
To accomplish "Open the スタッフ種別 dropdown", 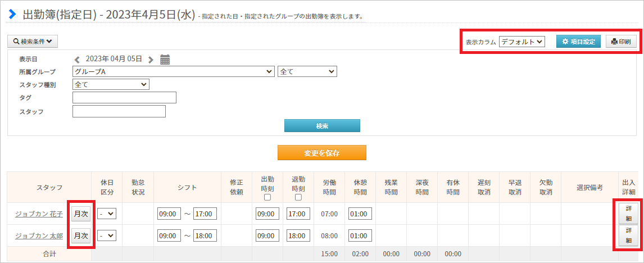I will 111,84.
